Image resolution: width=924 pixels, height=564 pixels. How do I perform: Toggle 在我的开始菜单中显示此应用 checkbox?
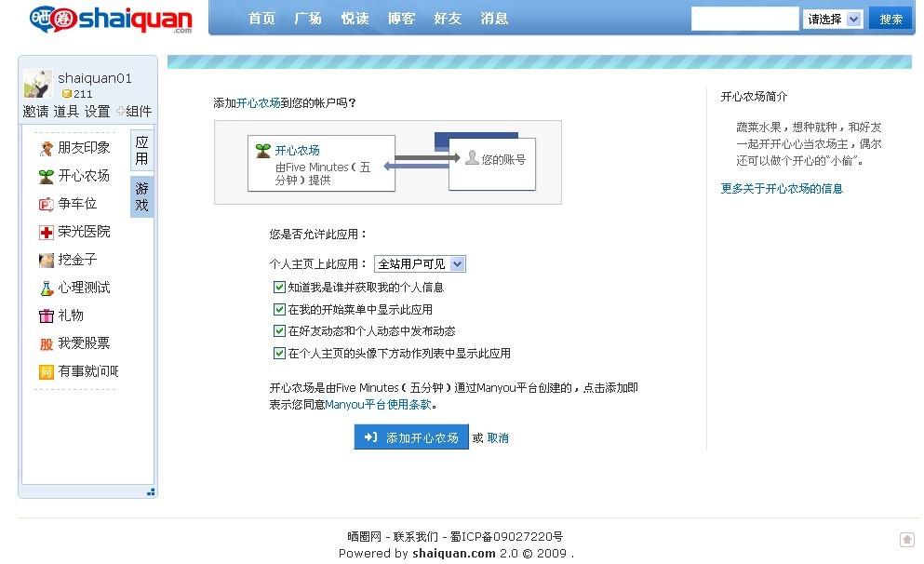tap(279, 309)
